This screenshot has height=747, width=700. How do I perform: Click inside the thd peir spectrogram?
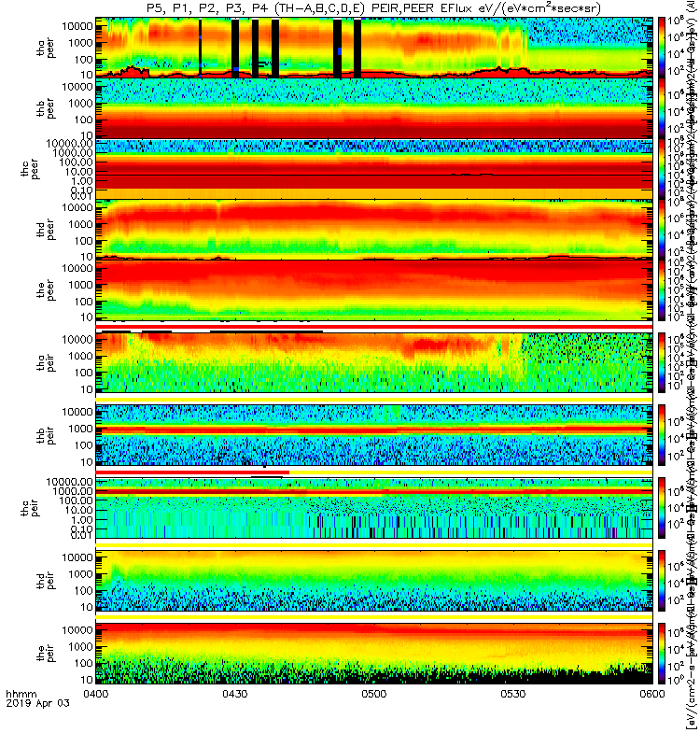(374, 580)
